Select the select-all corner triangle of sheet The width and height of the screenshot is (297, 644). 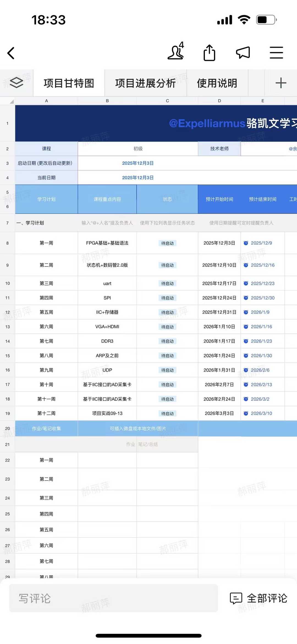click(11, 101)
